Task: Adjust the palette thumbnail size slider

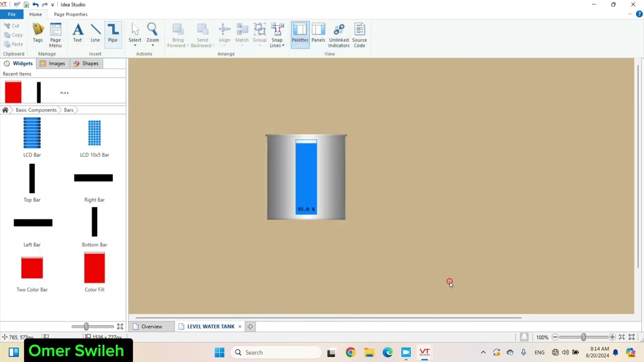Action: pyautogui.click(x=86, y=327)
